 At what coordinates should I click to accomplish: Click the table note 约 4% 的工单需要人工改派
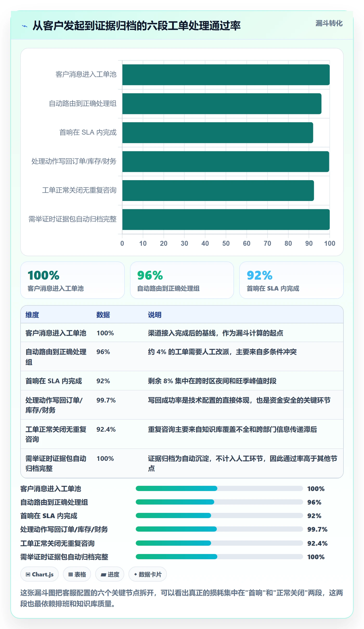tap(222, 352)
